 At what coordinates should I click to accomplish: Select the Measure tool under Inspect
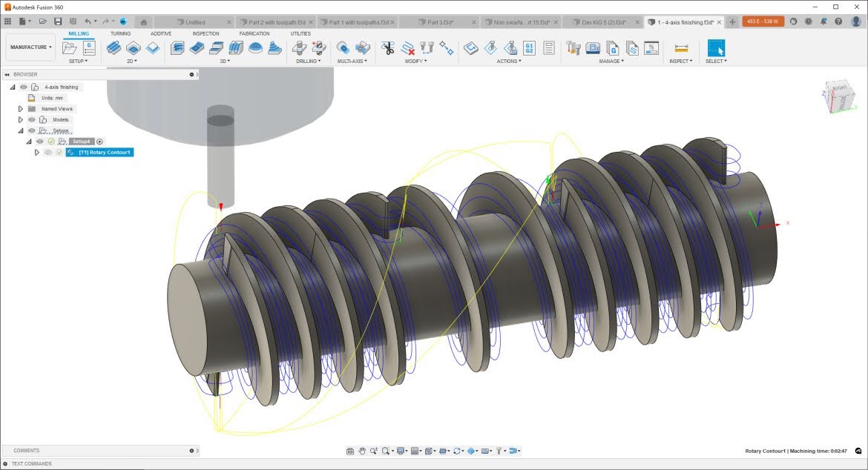pyautogui.click(x=681, y=48)
